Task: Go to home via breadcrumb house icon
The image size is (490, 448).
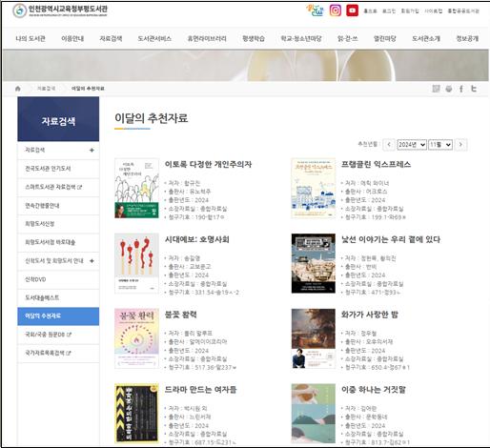Action: (x=18, y=89)
